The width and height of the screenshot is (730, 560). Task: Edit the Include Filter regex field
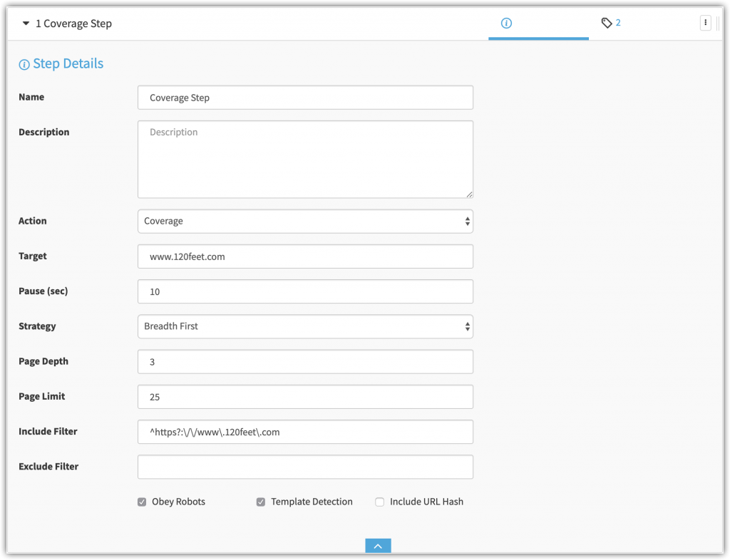pyautogui.click(x=305, y=432)
